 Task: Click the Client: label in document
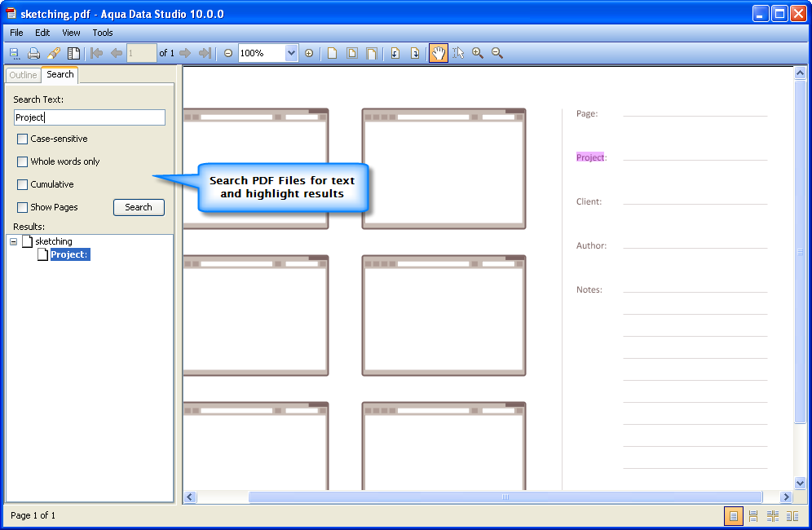(x=589, y=201)
